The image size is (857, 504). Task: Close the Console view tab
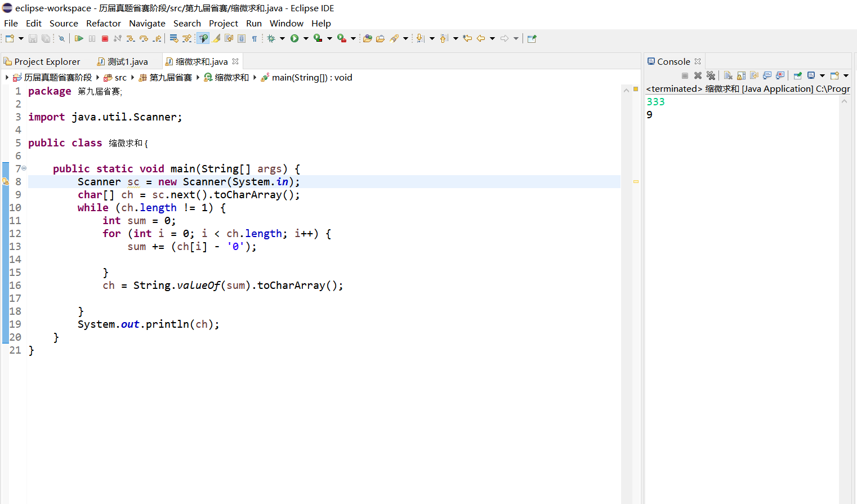pyautogui.click(x=698, y=61)
